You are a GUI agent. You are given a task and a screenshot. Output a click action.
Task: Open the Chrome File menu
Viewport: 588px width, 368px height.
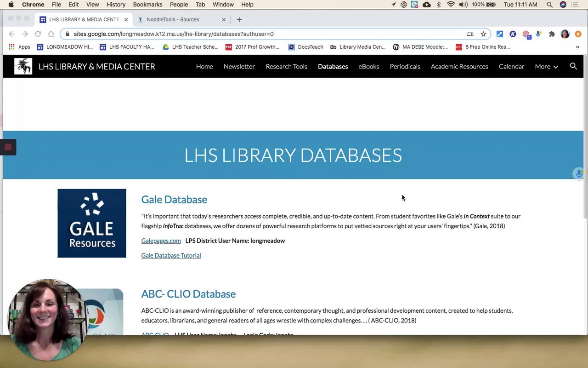[x=56, y=5]
